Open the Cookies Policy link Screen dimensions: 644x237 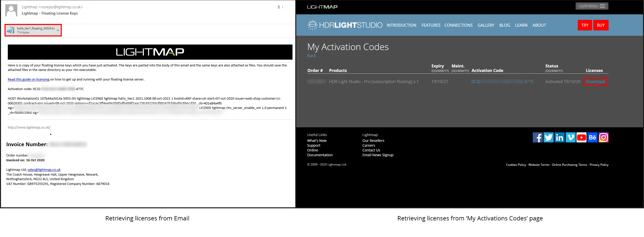pyautogui.click(x=516, y=165)
